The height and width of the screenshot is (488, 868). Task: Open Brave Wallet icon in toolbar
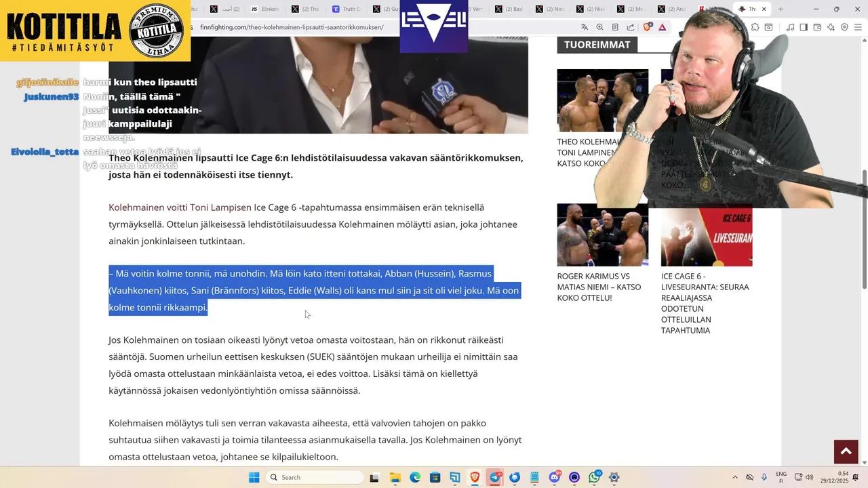817,27
